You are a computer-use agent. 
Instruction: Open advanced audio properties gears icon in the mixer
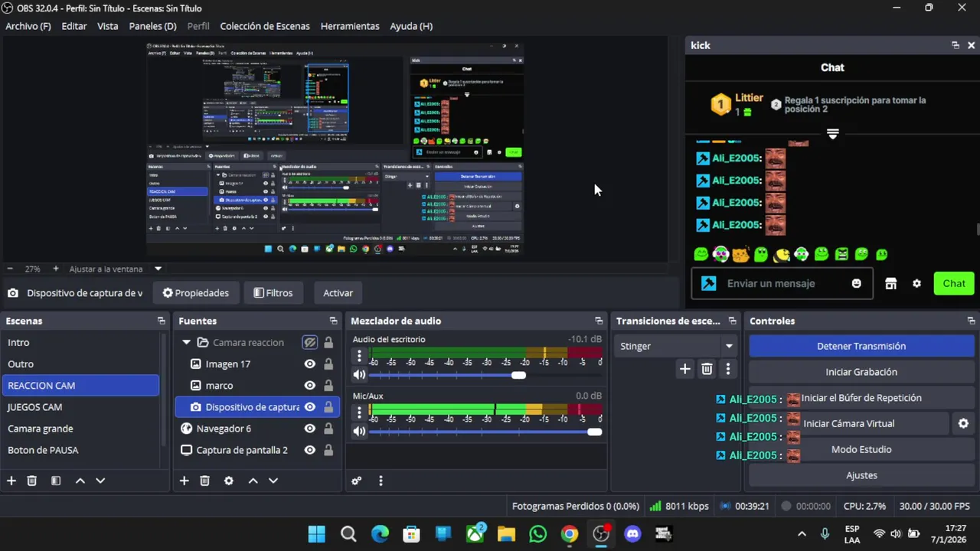(357, 481)
